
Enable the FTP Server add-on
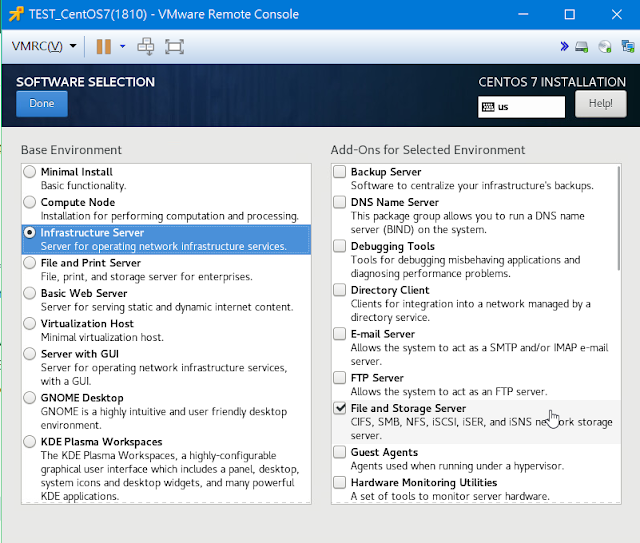[340, 378]
